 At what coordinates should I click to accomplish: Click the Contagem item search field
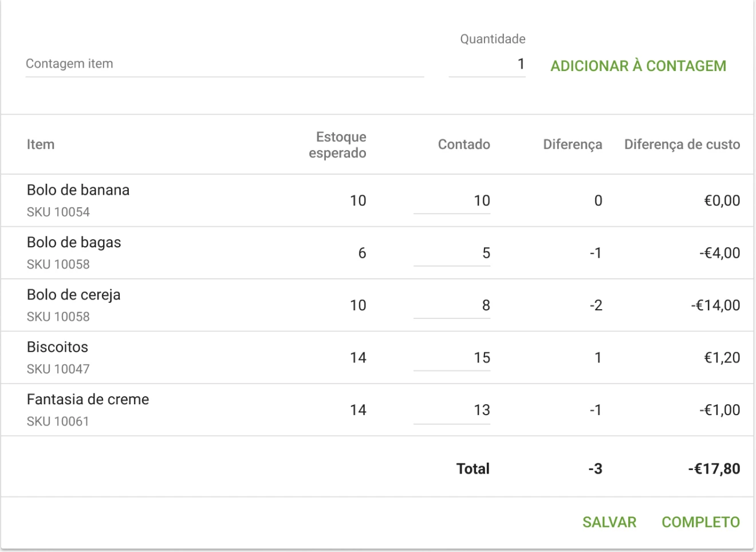pos(223,64)
